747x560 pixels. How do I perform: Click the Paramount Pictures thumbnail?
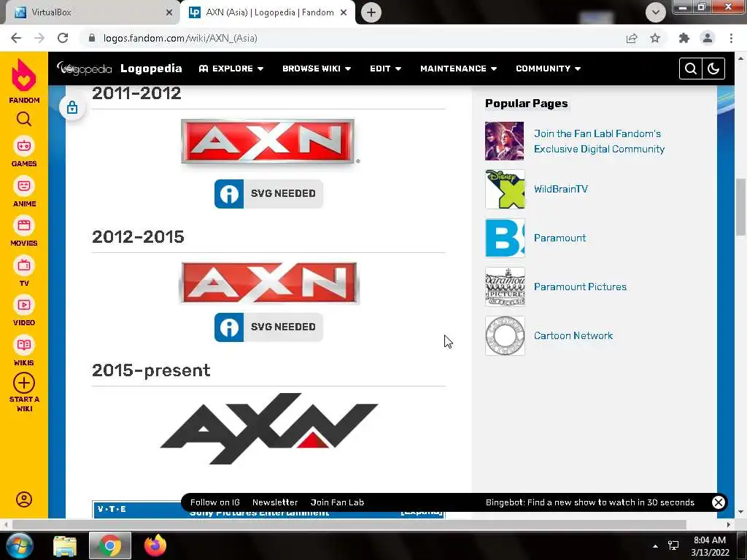(505, 287)
